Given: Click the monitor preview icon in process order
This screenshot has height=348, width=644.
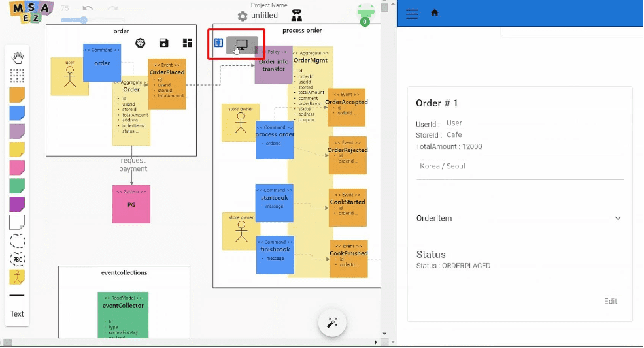Looking at the screenshot, I should pos(242,44).
